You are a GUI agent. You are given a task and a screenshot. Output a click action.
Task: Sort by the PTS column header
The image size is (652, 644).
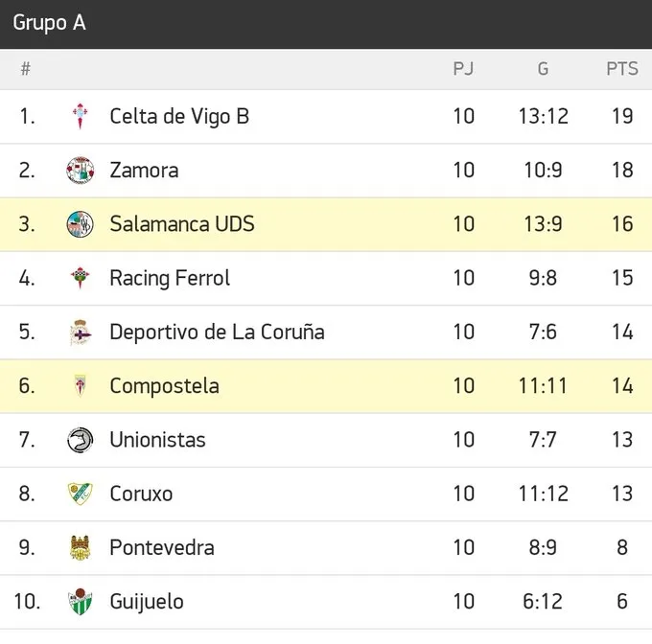(621, 69)
